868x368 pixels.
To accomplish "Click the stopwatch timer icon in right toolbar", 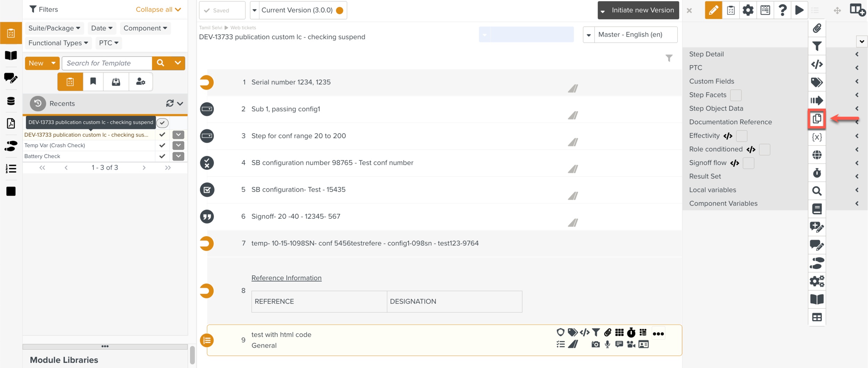I will coord(817,173).
